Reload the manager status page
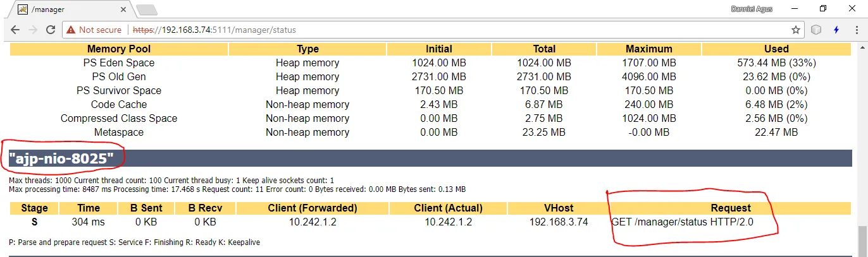Image resolution: width=868 pixels, height=257 pixels. click(x=51, y=30)
